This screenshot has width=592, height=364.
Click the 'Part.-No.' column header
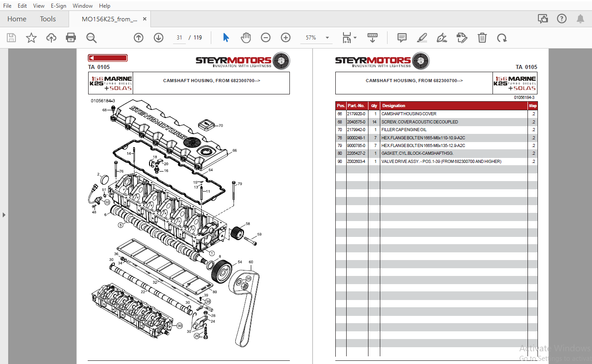click(x=357, y=106)
